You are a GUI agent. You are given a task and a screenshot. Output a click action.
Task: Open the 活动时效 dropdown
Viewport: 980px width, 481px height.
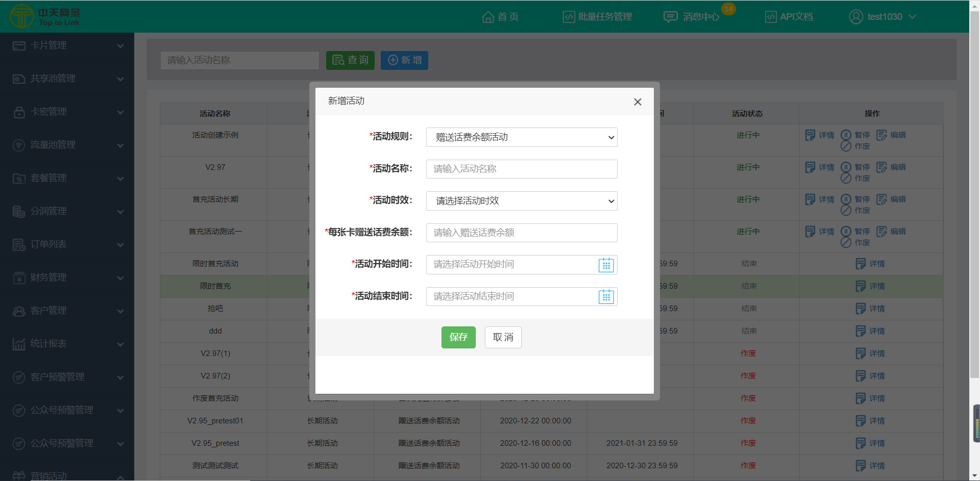tap(522, 201)
